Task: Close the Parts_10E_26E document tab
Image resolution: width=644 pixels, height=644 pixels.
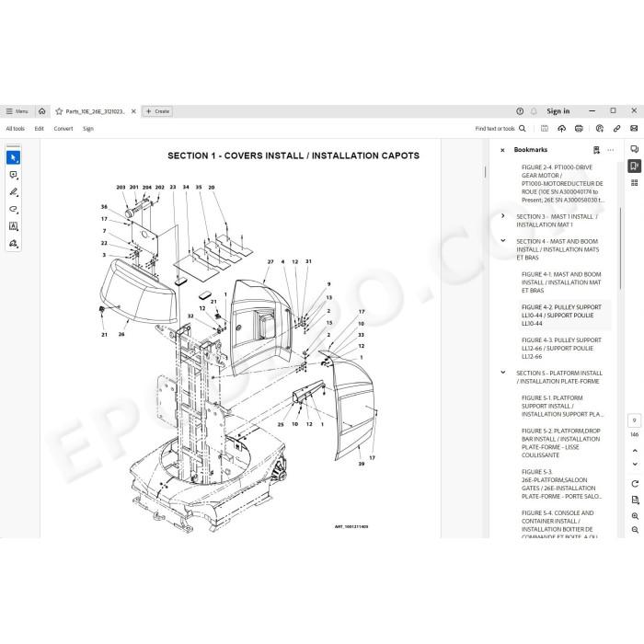Action: click(x=133, y=111)
